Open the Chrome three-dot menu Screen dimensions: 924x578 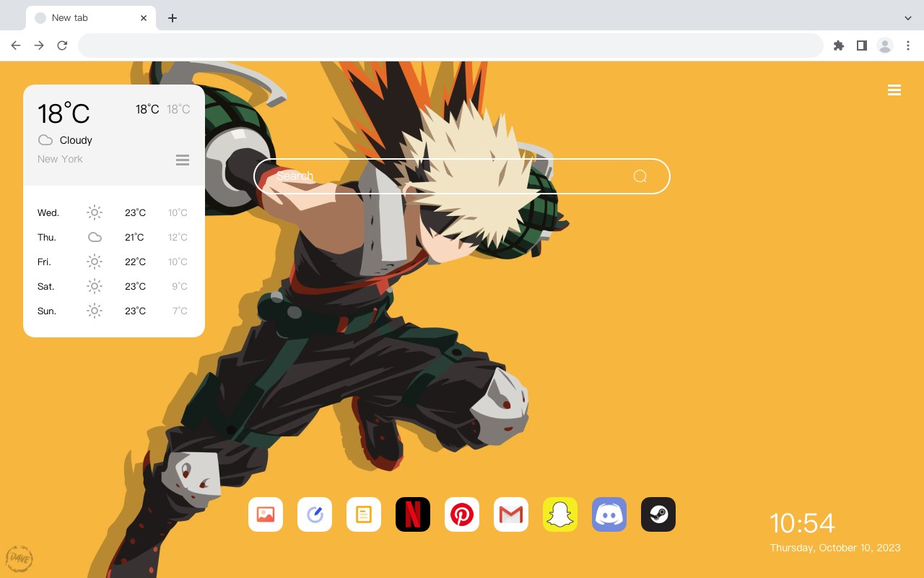click(908, 46)
